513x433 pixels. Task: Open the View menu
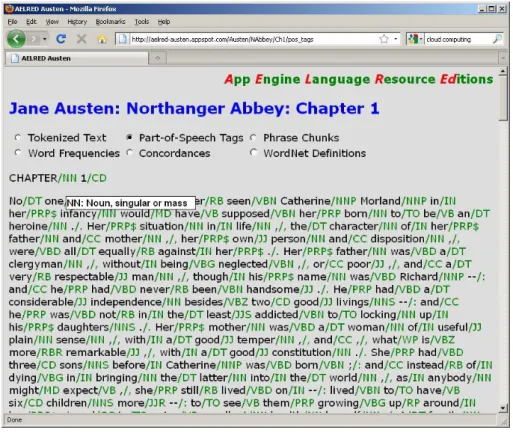click(52, 22)
